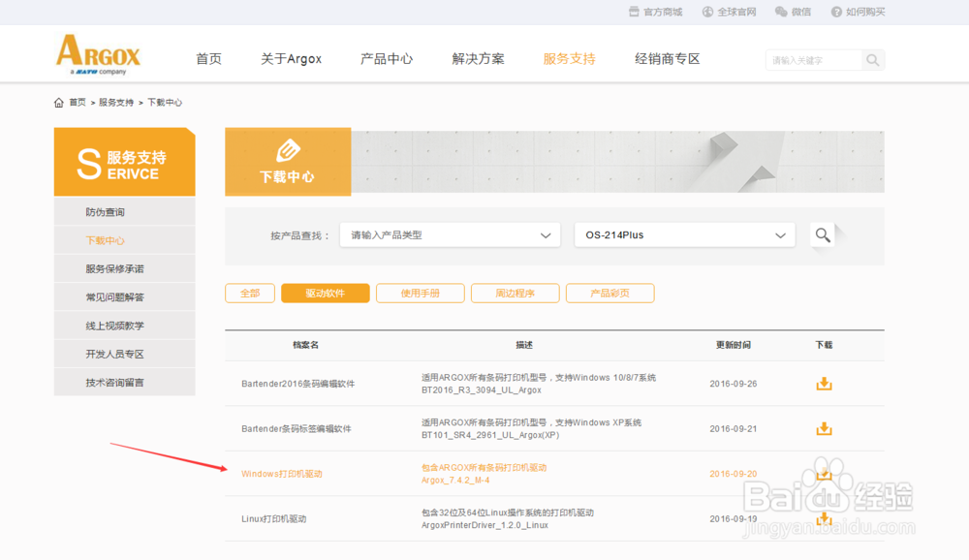Open 如何购买 how-to-buy link

858,12
